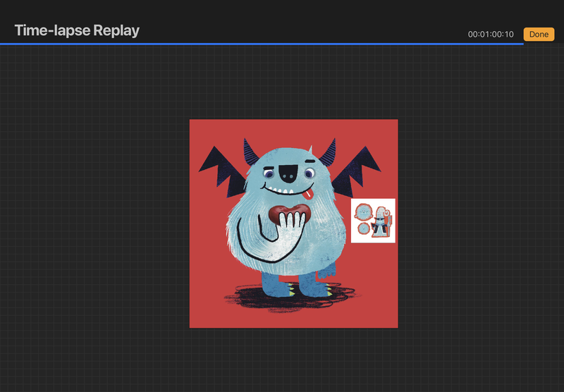The height and width of the screenshot is (392, 564).
Task: Click the monster's black nose
Action: [288, 172]
